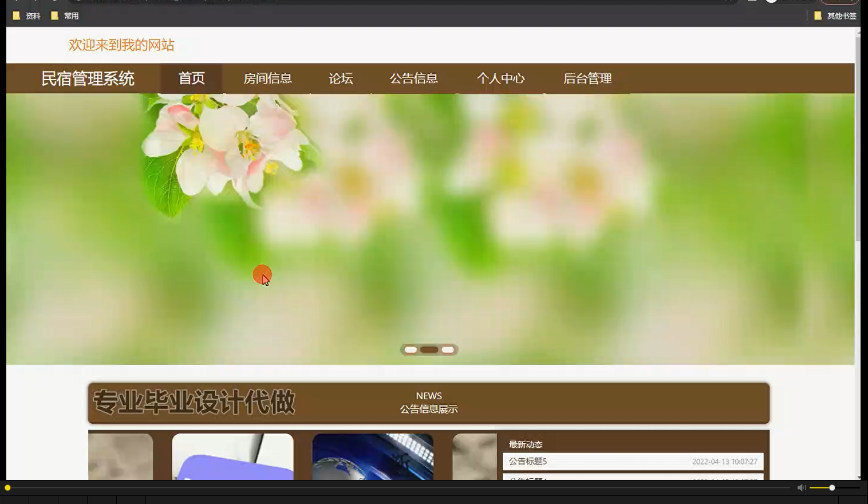
Task: Switch to the 论坛 tab
Action: point(341,78)
